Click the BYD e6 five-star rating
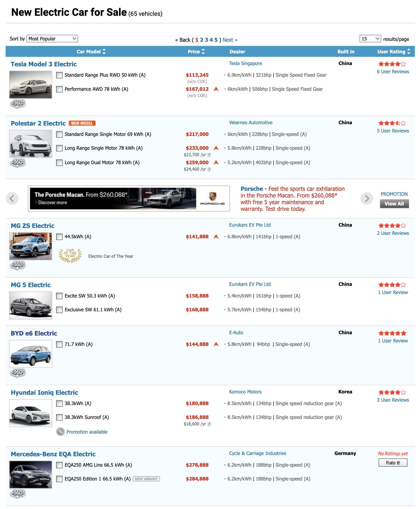 coord(392,333)
